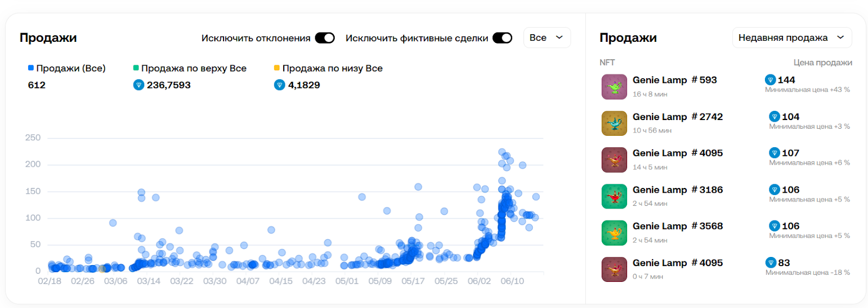Click the TON icon beside price 107
This screenshot has width=868, height=308.
pyautogui.click(x=775, y=153)
